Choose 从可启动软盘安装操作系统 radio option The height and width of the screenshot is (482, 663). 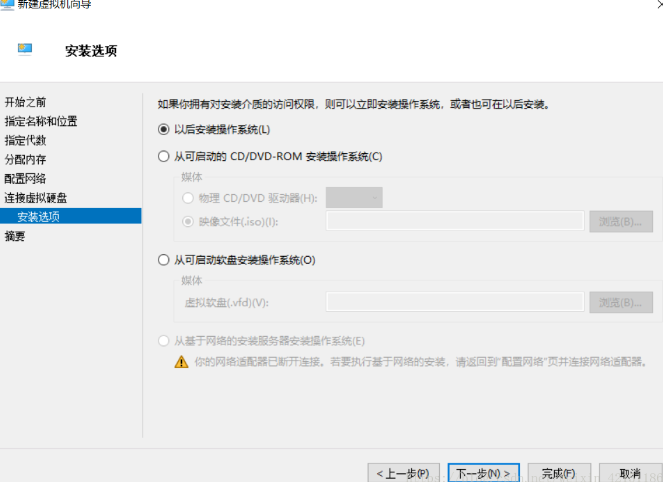[164, 260]
